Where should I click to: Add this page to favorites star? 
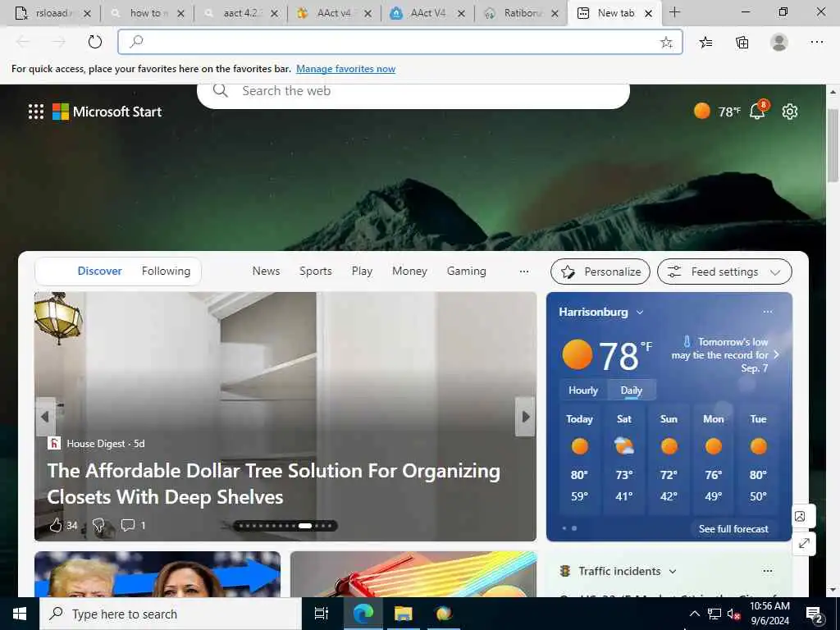tap(666, 43)
